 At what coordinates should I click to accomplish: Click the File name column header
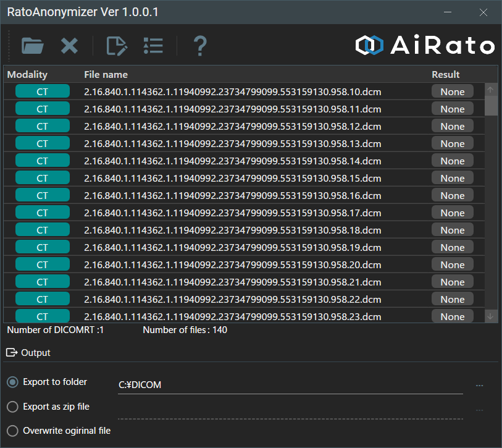(x=106, y=75)
